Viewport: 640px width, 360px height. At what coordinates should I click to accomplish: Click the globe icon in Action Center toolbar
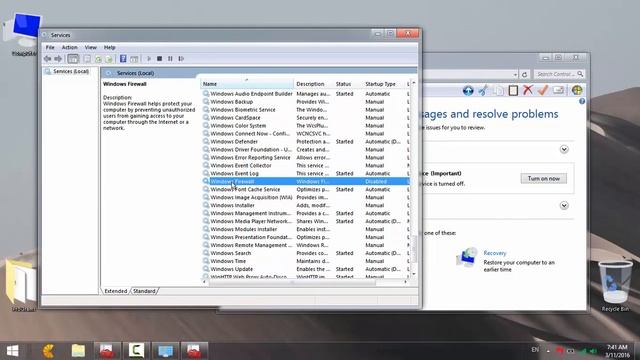tap(577, 90)
